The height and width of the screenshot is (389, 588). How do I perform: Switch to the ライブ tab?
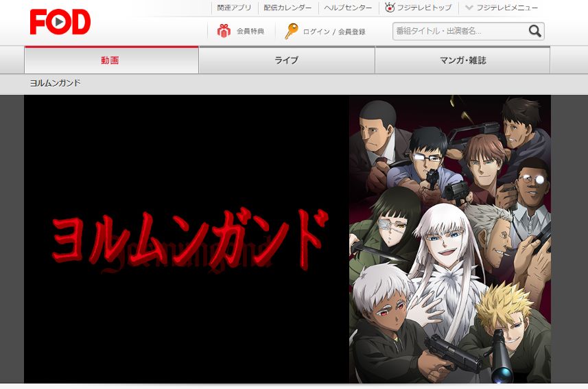pos(287,60)
